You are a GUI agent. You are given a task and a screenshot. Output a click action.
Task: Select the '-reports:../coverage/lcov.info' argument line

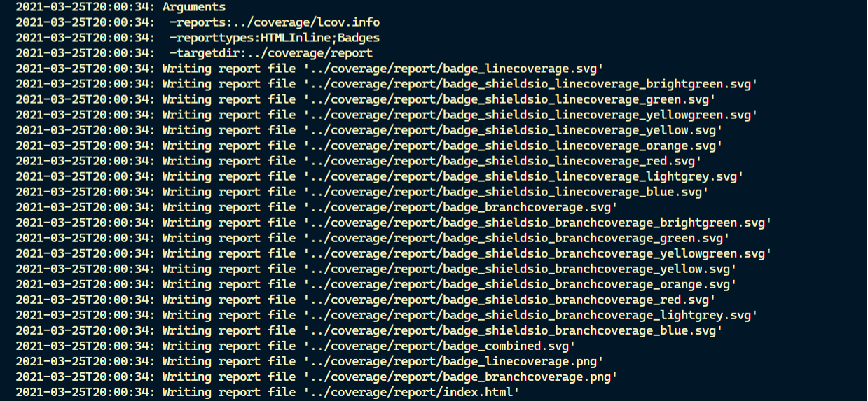coord(198,22)
